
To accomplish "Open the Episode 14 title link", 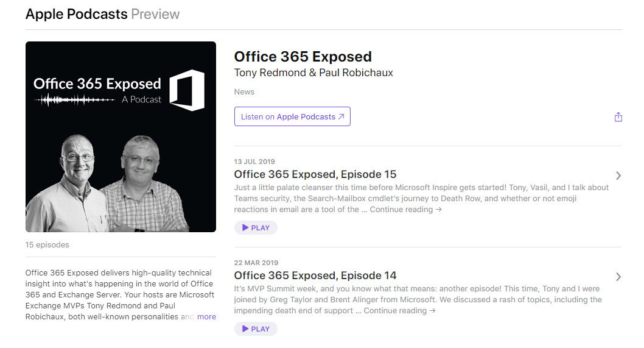I will point(315,275).
